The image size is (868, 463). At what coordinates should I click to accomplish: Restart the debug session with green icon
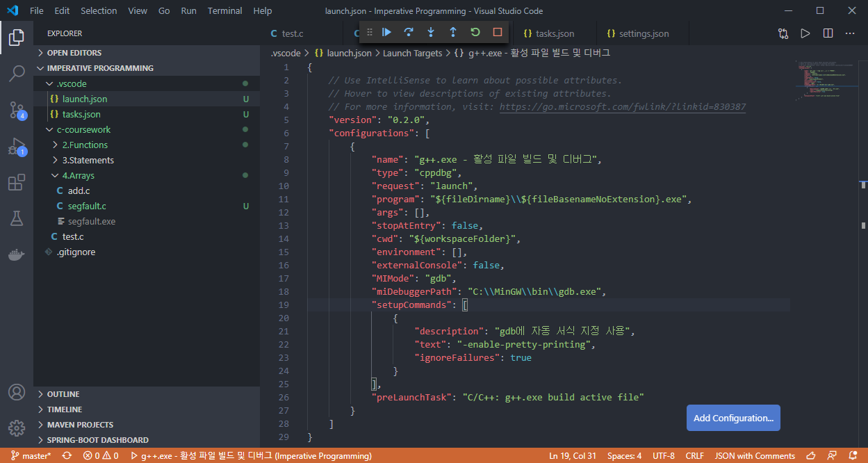tap(475, 32)
